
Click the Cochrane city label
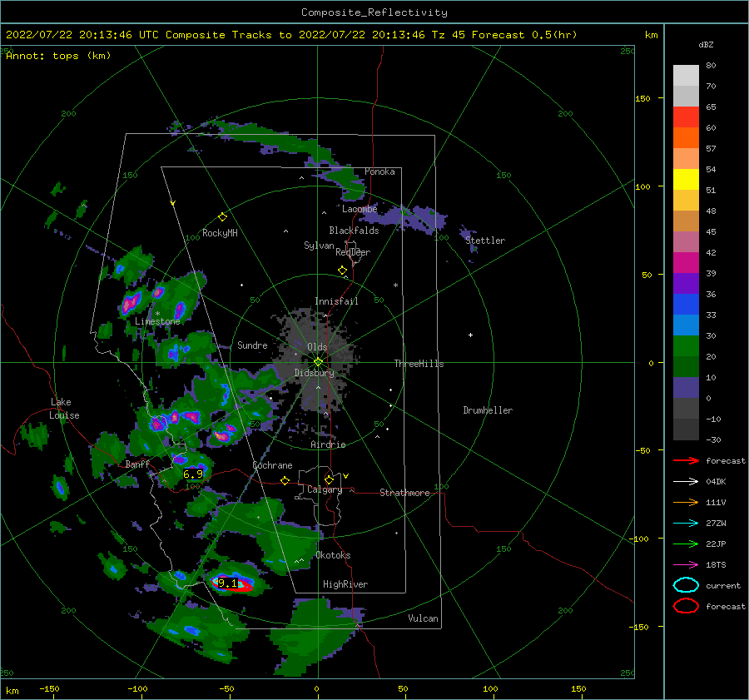point(272,465)
